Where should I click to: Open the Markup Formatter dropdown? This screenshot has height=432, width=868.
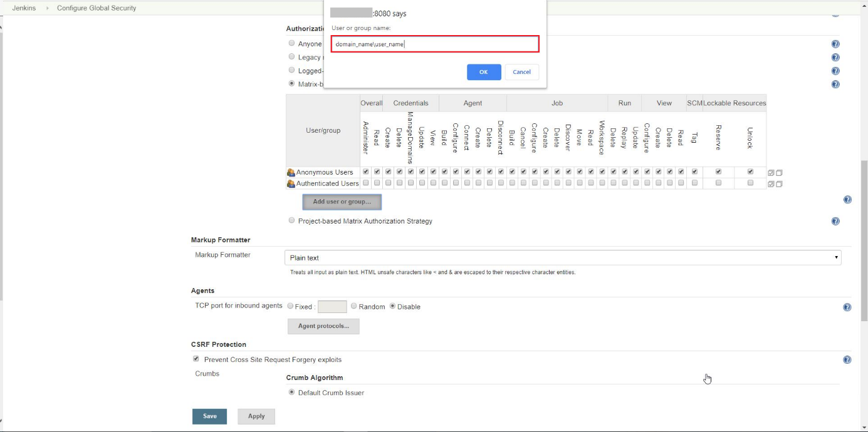[563, 258]
